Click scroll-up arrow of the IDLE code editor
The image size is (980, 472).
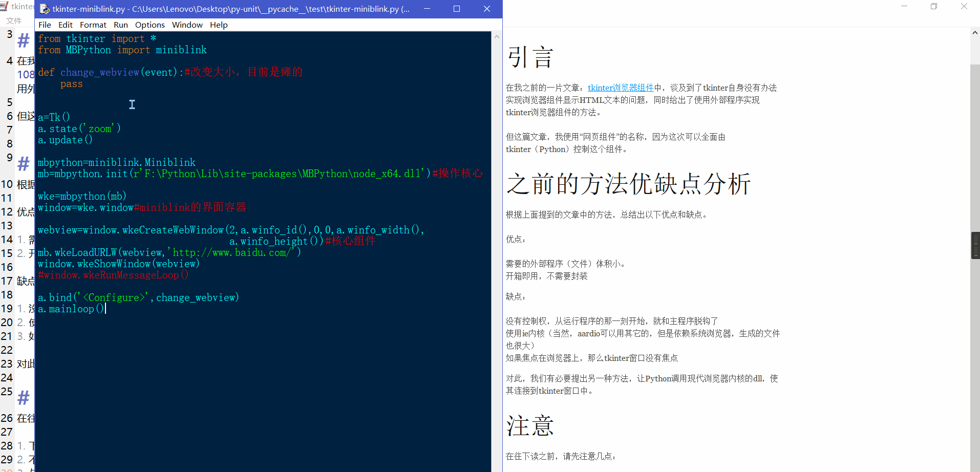(496, 36)
